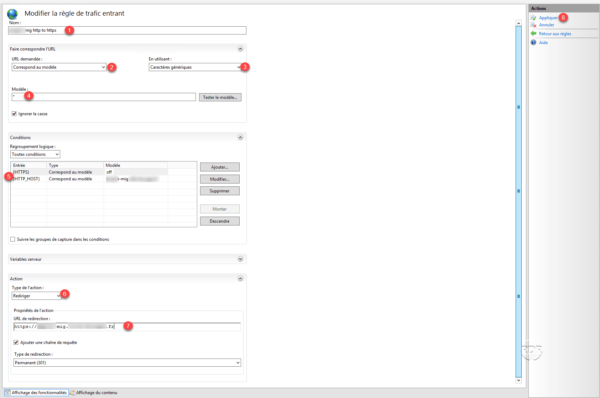The width and height of the screenshot is (600, 398).
Task: Click the Modèle input field
Action: [x=103, y=97]
